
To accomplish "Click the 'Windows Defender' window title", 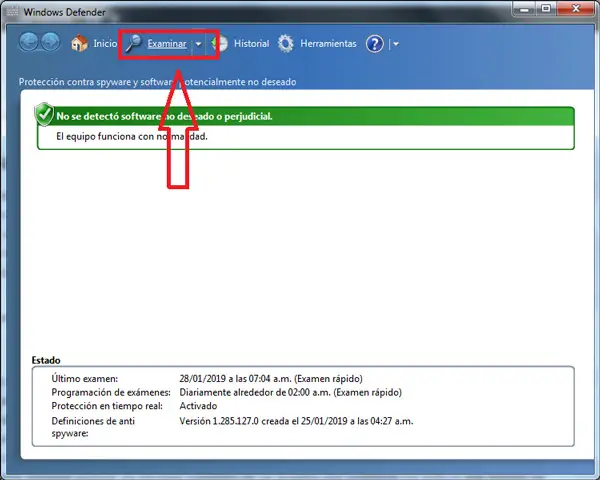I will 64,12.
